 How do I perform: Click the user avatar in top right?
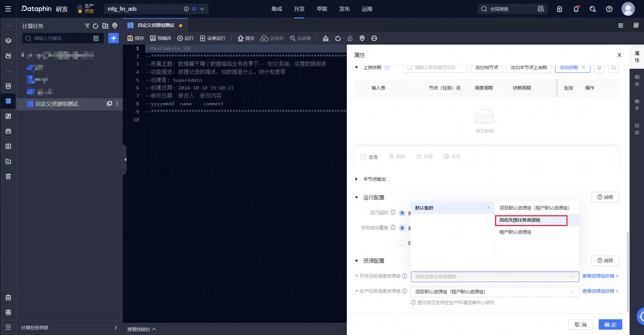[x=628, y=9]
